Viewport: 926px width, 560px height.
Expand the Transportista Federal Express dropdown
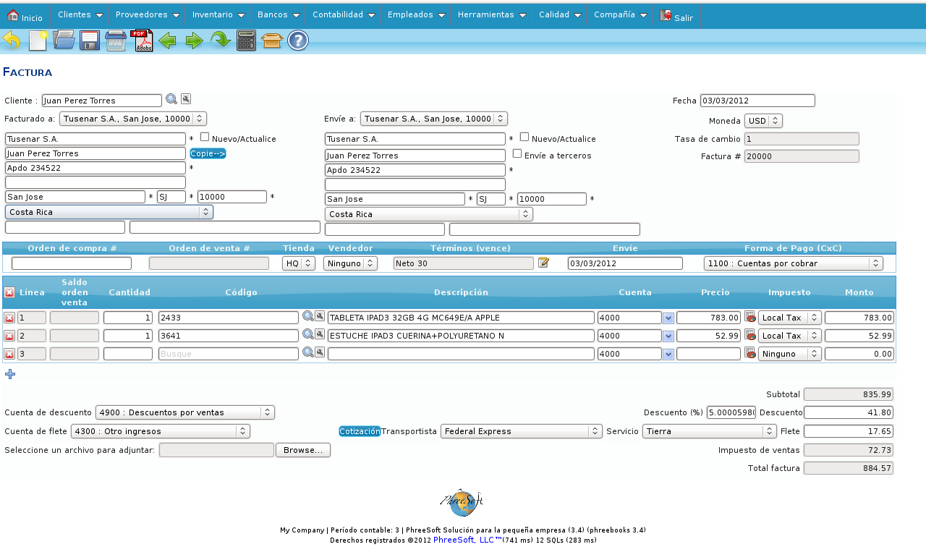click(522, 431)
